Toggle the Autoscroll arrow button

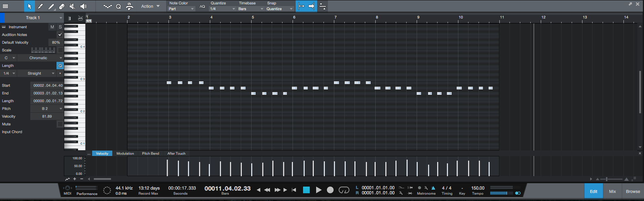point(312,6)
